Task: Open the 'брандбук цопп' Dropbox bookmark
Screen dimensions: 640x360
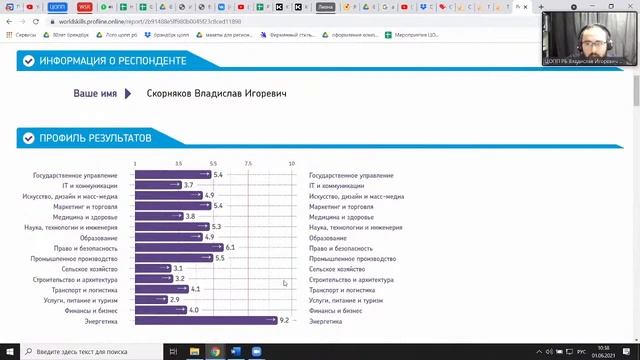Action: pyautogui.click(x=167, y=35)
